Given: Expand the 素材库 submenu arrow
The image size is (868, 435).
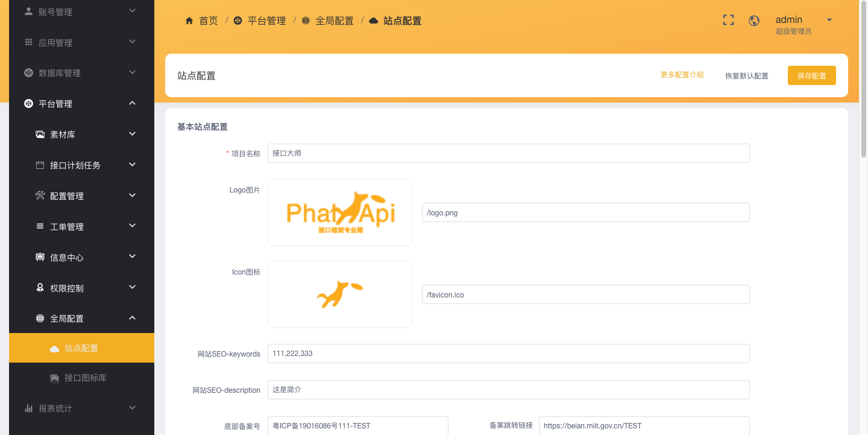Looking at the screenshot, I should click(133, 134).
